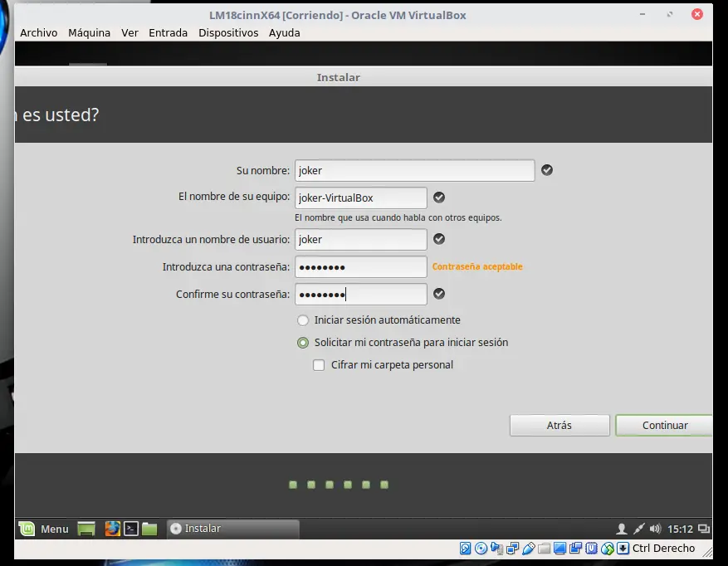Click the checkmark next to computer name field
This screenshot has height=566, width=728.
[439, 198]
